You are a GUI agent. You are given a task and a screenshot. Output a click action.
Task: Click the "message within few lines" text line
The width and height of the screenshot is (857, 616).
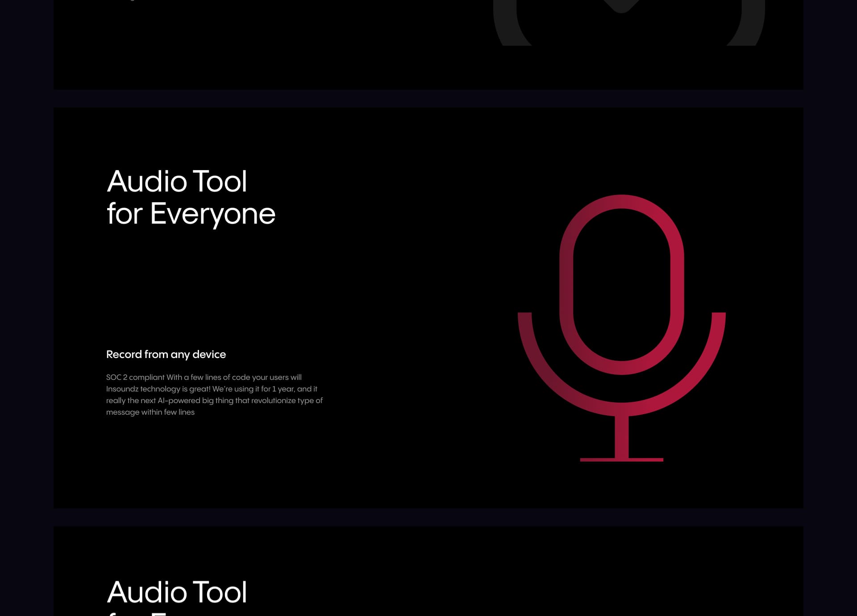(x=150, y=412)
